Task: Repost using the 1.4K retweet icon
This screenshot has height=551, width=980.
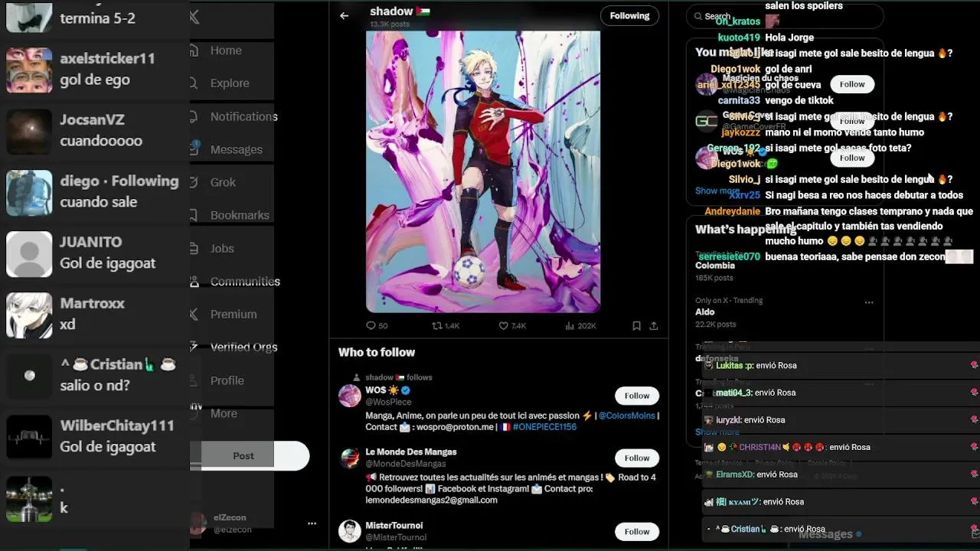Action: pos(437,325)
